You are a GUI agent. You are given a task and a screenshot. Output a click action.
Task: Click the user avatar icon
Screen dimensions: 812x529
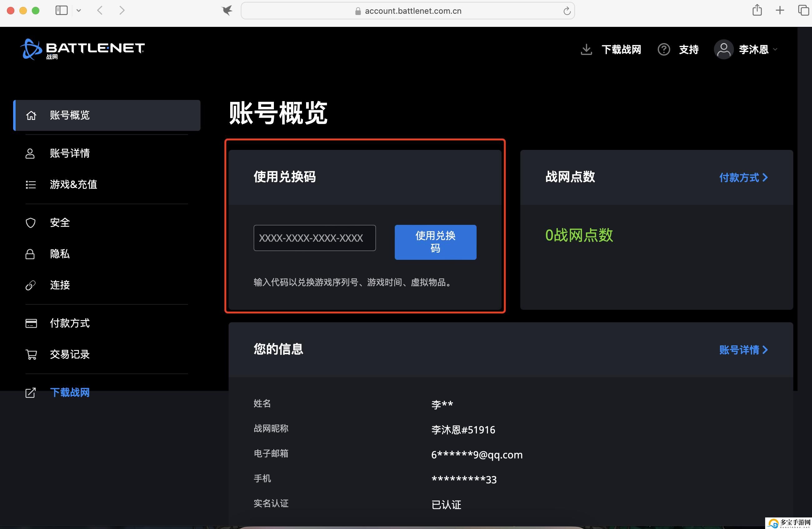(x=724, y=49)
